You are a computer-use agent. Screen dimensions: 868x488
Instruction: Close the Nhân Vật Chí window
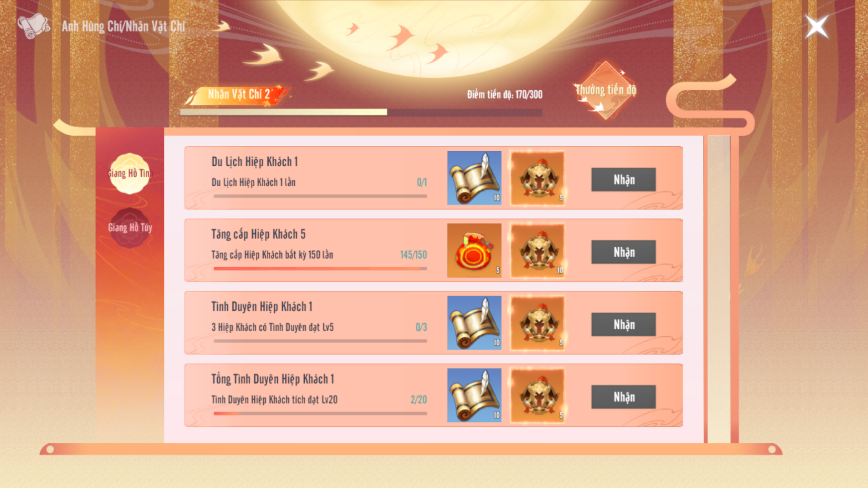coord(817,26)
